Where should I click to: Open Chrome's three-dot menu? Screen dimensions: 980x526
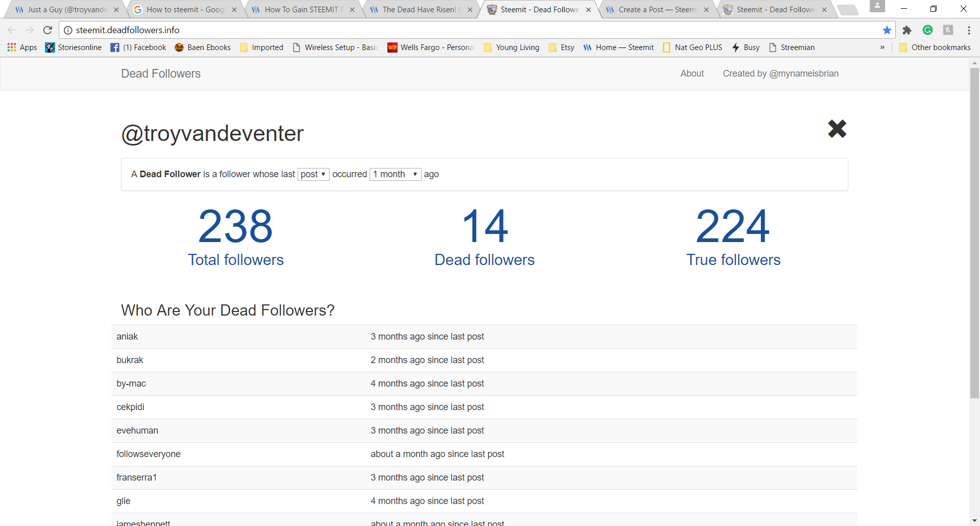(x=969, y=30)
